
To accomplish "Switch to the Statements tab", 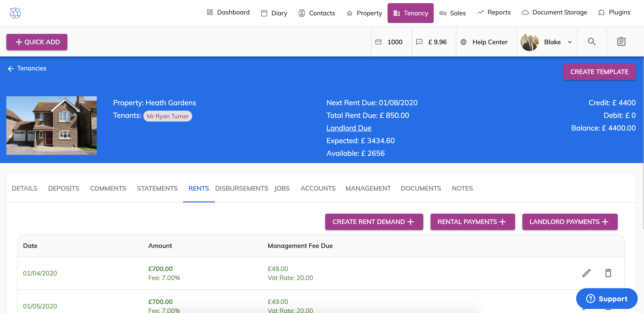I will 157,188.
